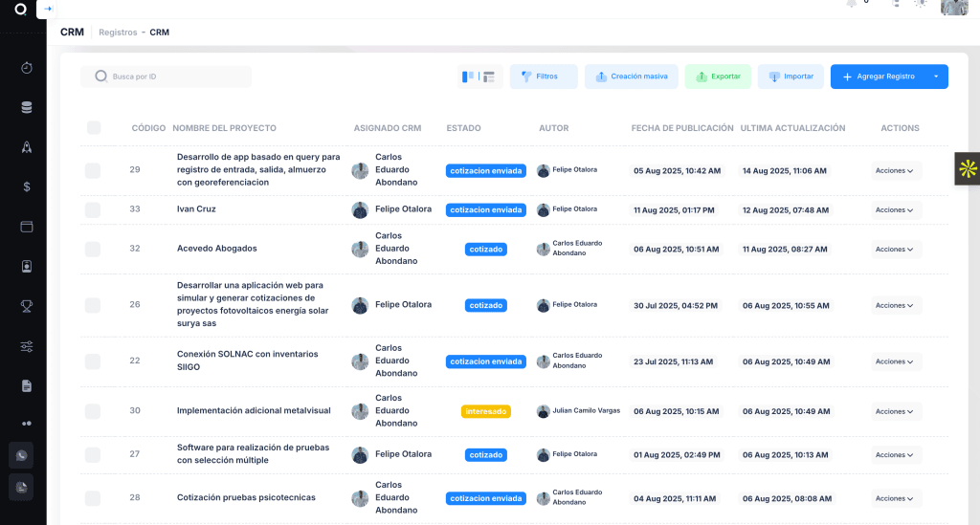Click the trophy icon in sidebar
Image resolution: width=980 pixels, height=525 pixels.
coord(27,306)
